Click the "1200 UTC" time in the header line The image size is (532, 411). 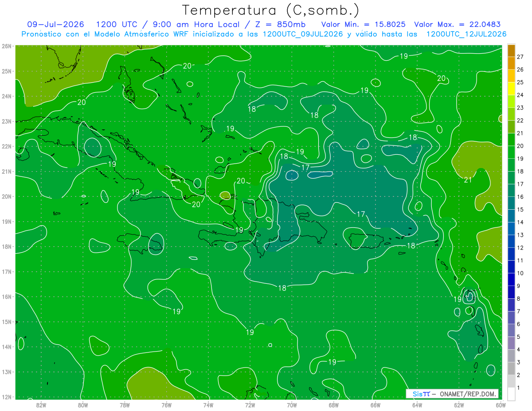pyautogui.click(x=117, y=24)
